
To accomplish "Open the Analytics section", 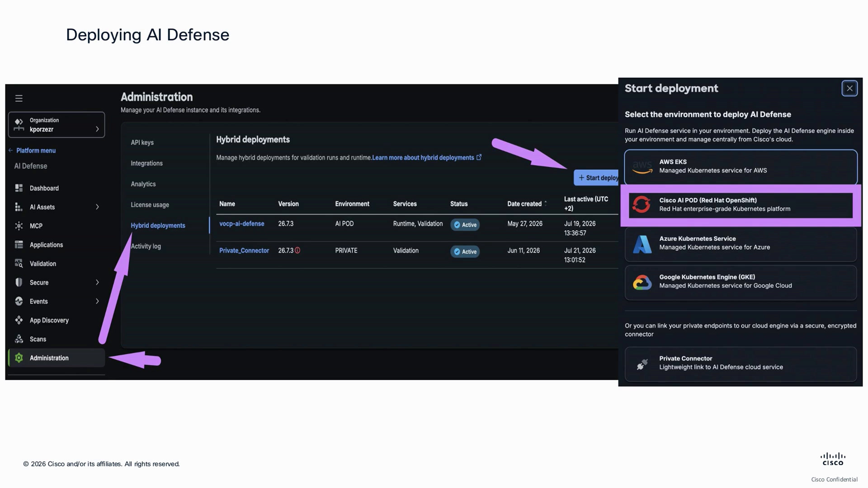I will tap(143, 184).
